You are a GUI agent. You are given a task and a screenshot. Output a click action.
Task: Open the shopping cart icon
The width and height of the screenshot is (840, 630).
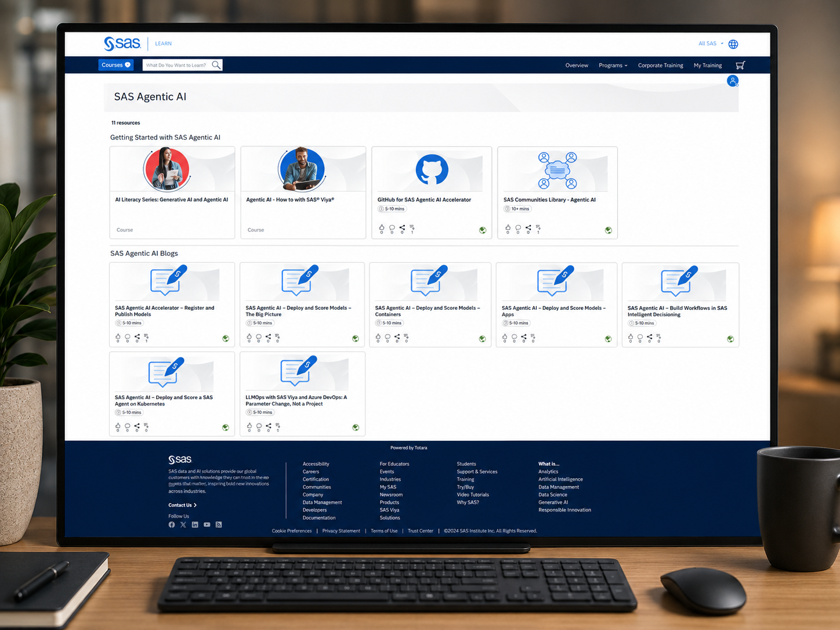740,66
